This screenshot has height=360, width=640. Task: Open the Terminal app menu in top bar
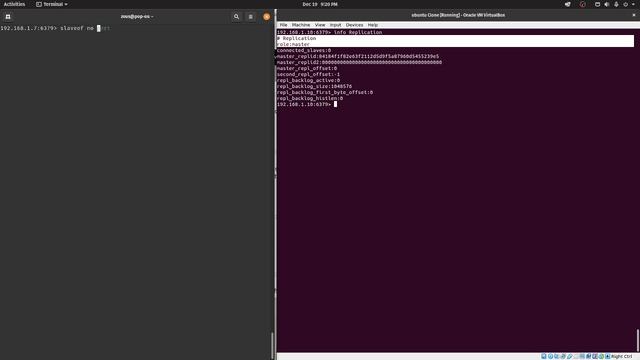coord(52,4)
